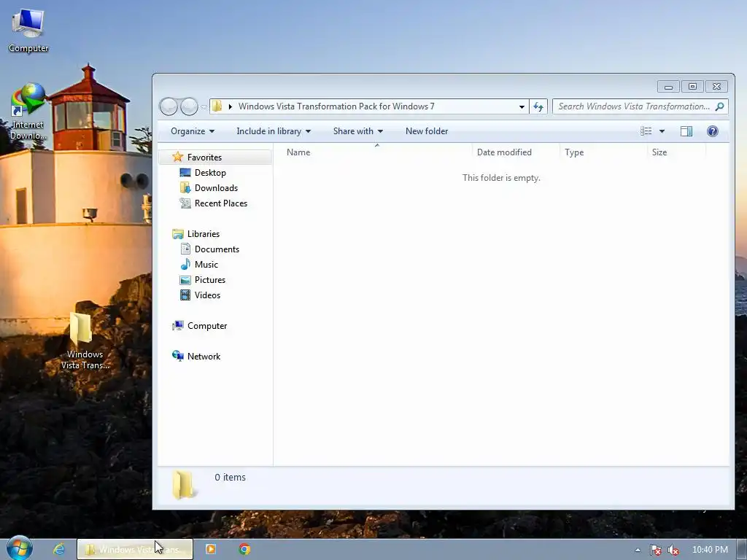Show hidden system tray icons
The width and height of the screenshot is (747, 560).
(638, 550)
